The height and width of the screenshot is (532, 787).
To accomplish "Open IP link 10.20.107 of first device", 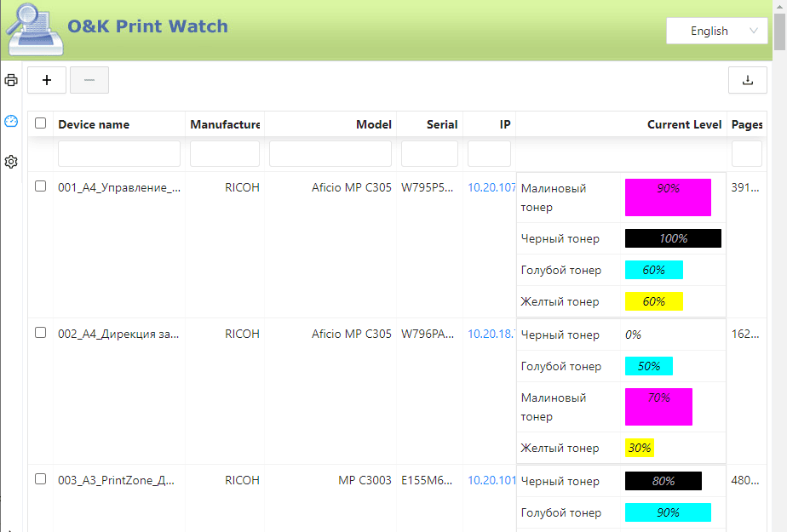I will pos(492,187).
